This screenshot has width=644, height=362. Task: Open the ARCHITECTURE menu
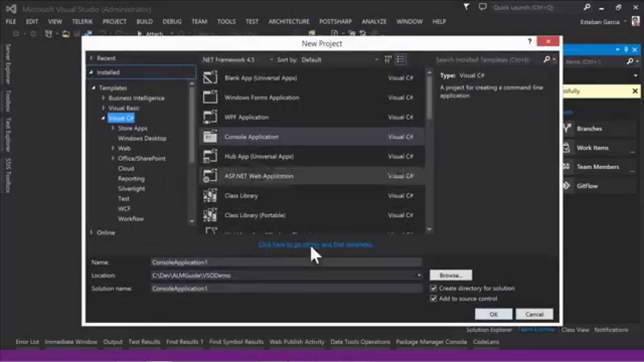pyautogui.click(x=289, y=22)
